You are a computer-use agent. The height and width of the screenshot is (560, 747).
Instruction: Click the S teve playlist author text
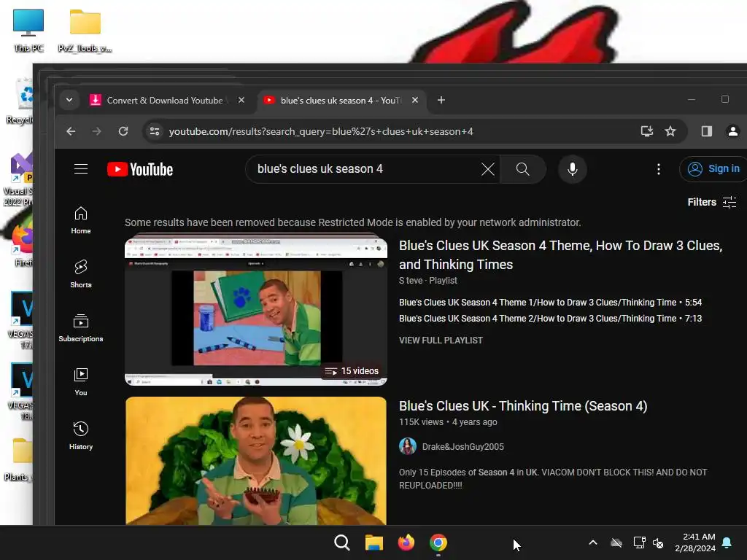(411, 281)
